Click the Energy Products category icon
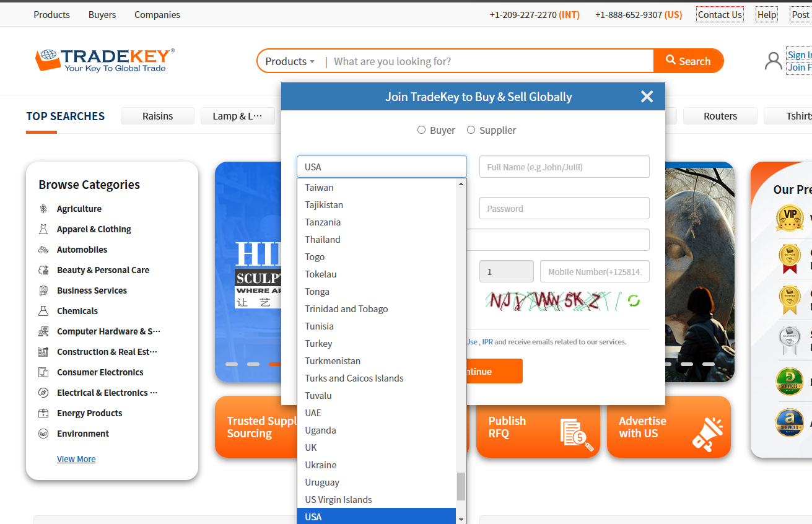 (43, 413)
